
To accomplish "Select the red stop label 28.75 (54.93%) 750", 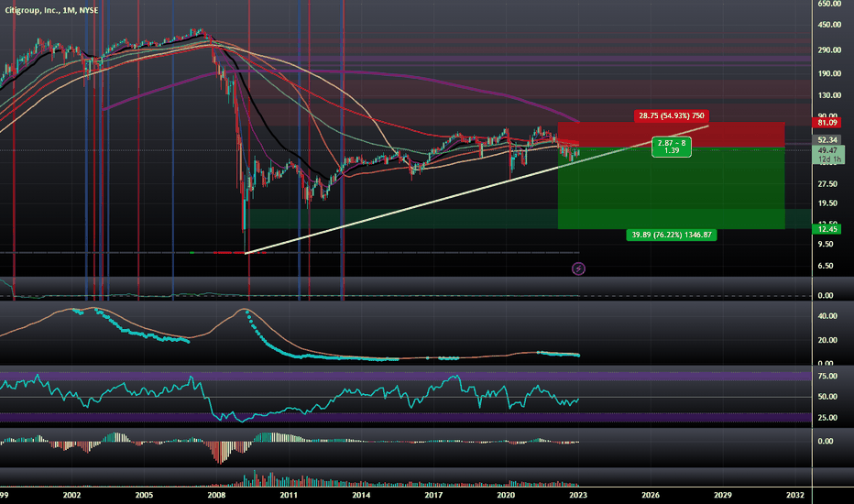I will [671, 115].
